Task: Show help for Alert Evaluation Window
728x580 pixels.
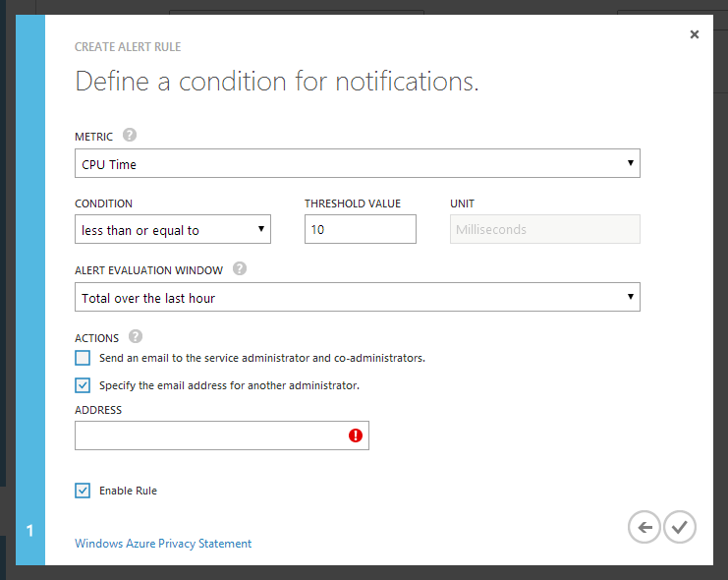Action: (x=240, y=268)
